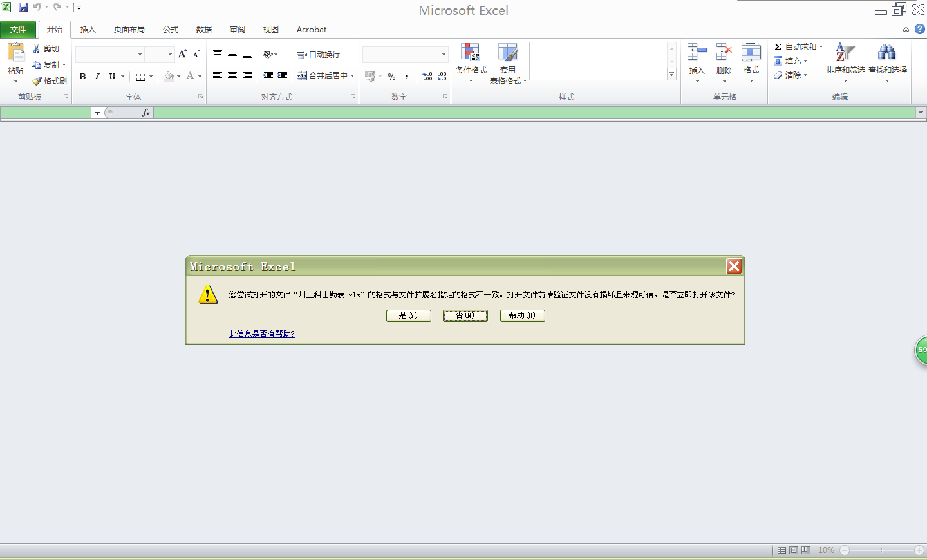Open Sort and Filter (排序和筛选)
Viewport: 927px width, 560px height.
pos(845,63)
